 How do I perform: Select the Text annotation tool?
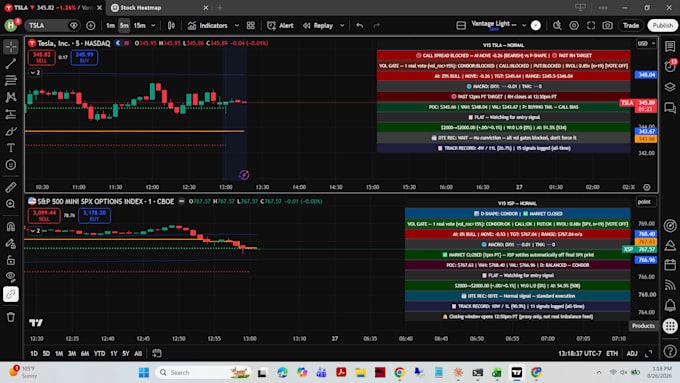pyautogui.click(x=11, y=148)
